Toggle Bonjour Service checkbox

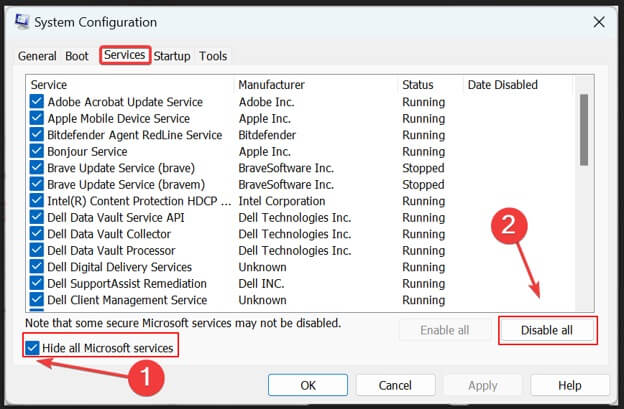tap(37, 151)
